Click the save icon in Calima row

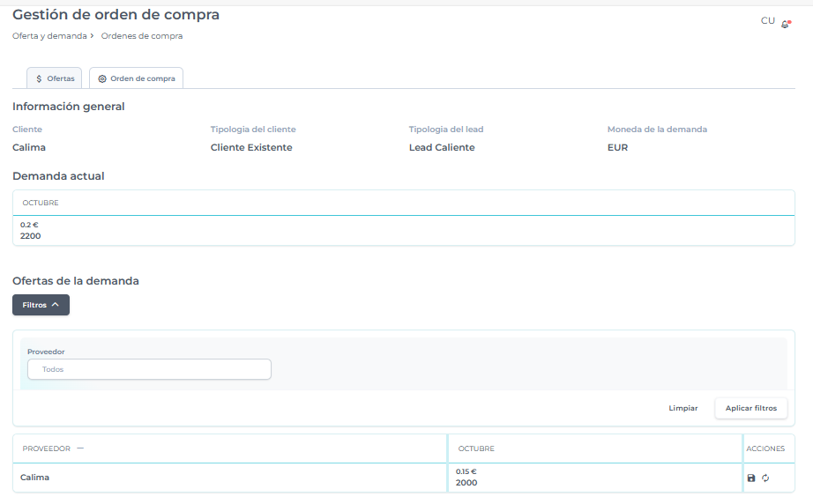point(751,478)
